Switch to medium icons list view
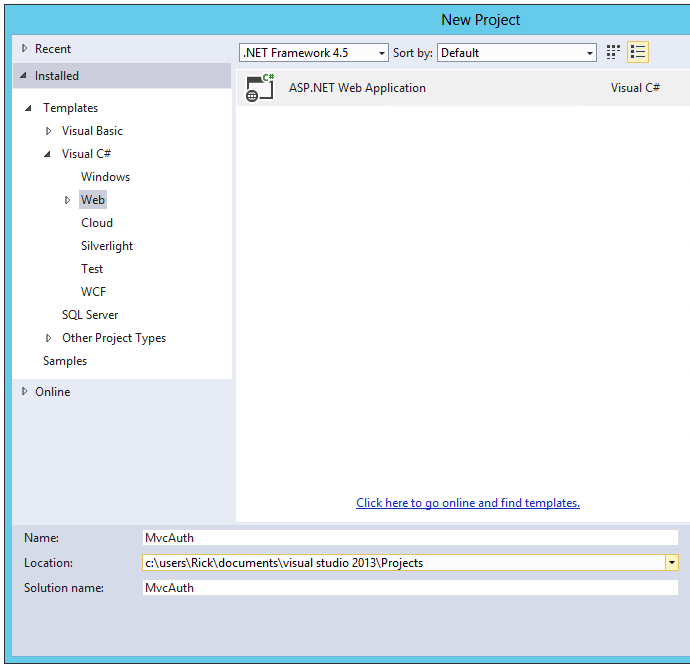Image resolution: width=690 pixels, height=666 pixels. [638, 52]
